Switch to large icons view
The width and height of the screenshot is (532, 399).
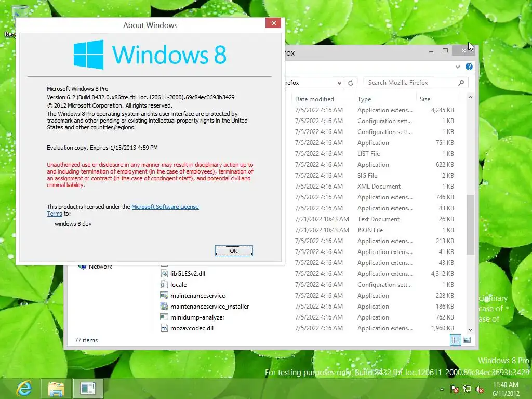point(467,340)
